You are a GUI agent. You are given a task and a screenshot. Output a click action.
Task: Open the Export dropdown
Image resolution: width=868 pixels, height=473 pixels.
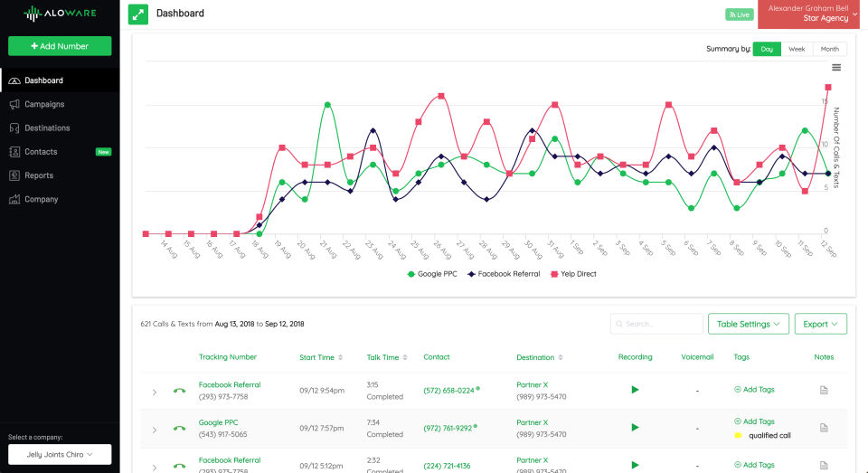[820, 324]
